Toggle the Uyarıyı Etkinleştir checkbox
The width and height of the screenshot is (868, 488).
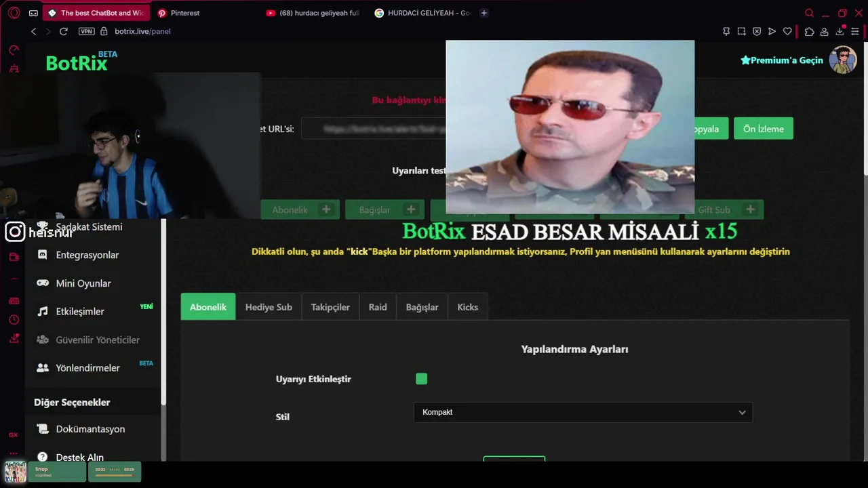point(421,379)
